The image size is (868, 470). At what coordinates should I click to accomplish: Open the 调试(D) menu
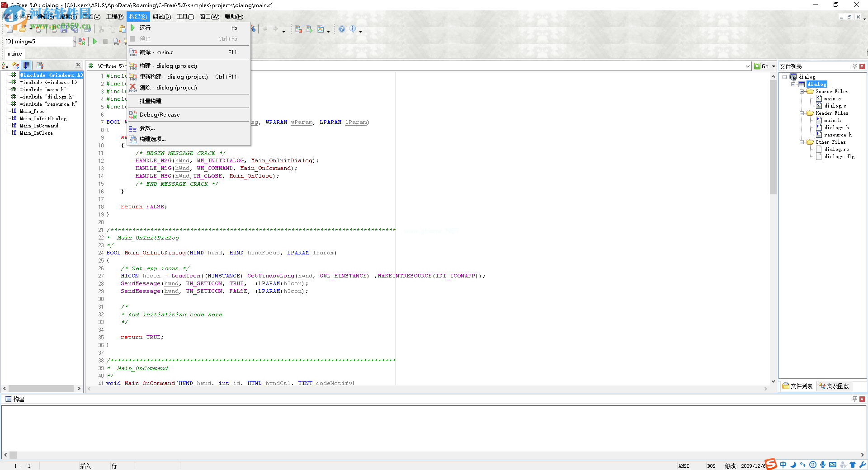[161, 17]
